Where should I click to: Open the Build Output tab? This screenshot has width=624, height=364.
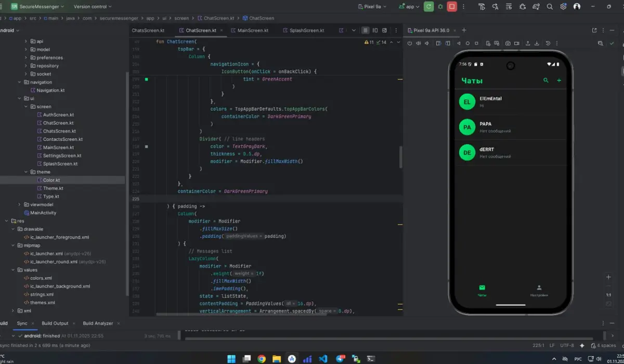coord(55,323)
